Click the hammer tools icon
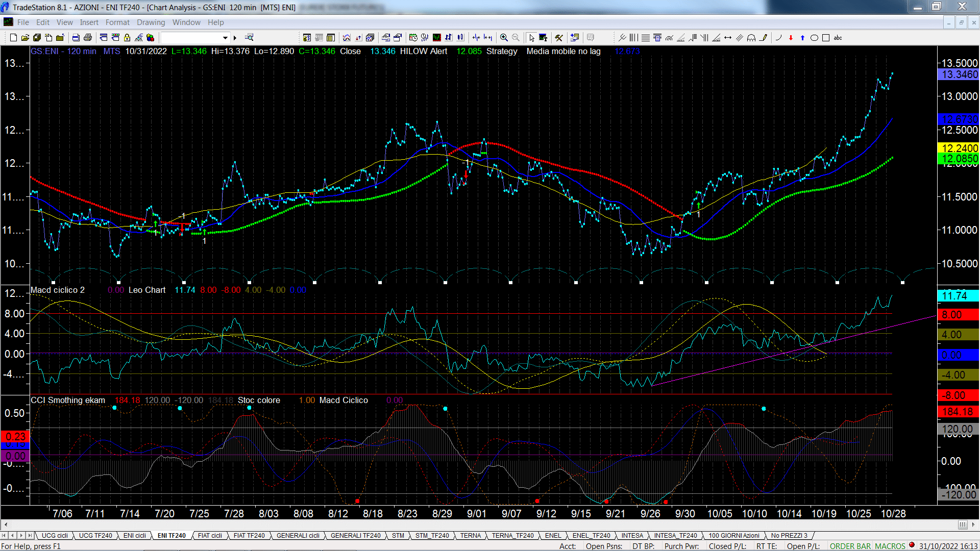Viewport: 980px width, 551px height. (559, 38)
